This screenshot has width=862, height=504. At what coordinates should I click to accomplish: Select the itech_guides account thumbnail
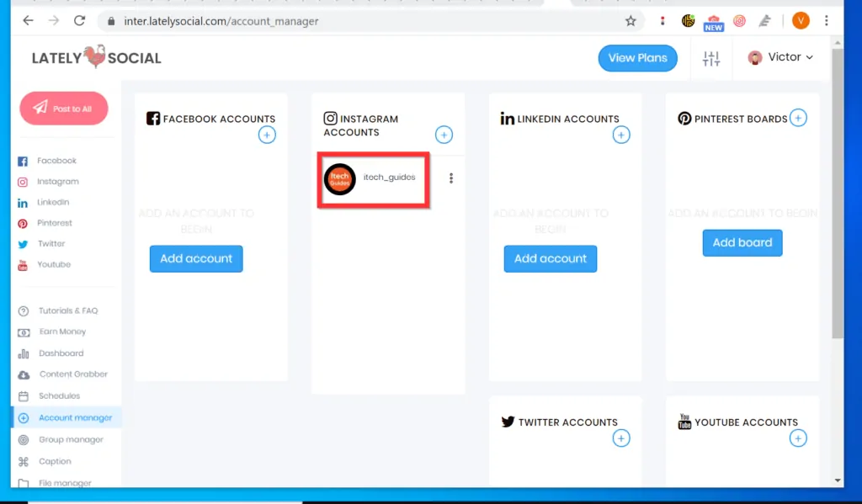[x=340, y=179]
